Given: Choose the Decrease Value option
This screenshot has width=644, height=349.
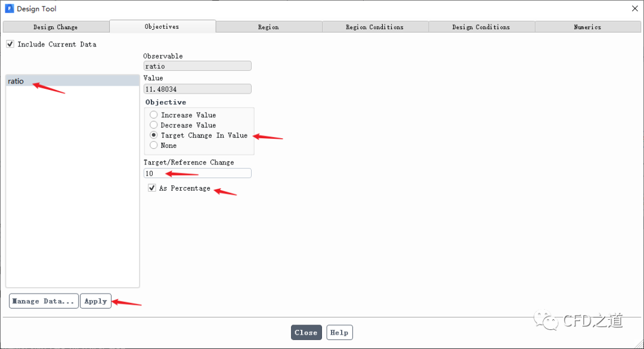Looking at the screenshot, I should click(x=154, y=125).
